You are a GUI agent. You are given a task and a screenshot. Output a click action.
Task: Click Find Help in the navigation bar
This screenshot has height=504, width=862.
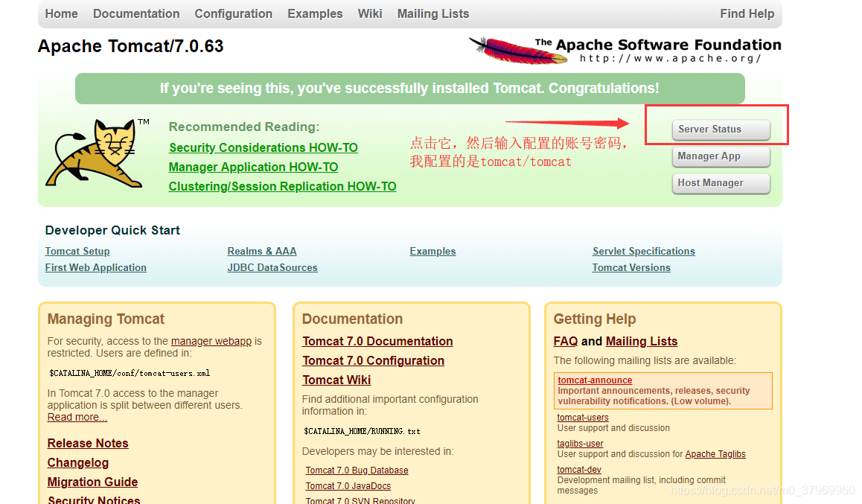[747, 13]
